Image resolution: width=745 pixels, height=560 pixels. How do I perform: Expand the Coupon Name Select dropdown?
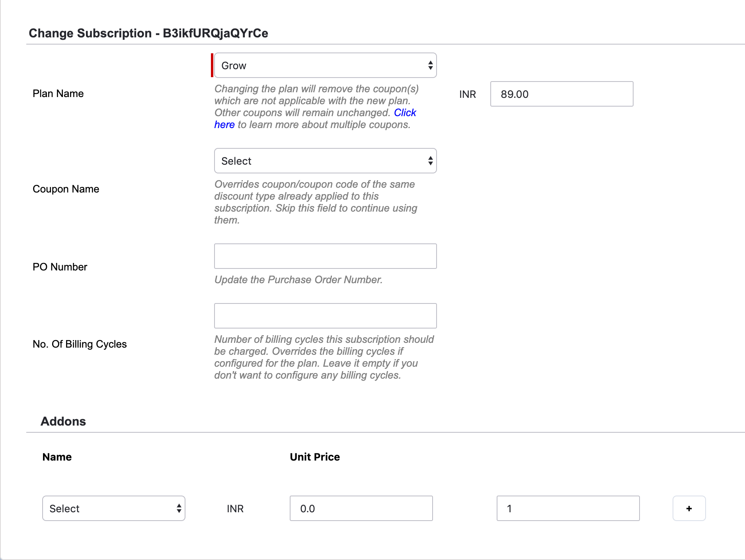pyautogui.click(x=325, y=161)
